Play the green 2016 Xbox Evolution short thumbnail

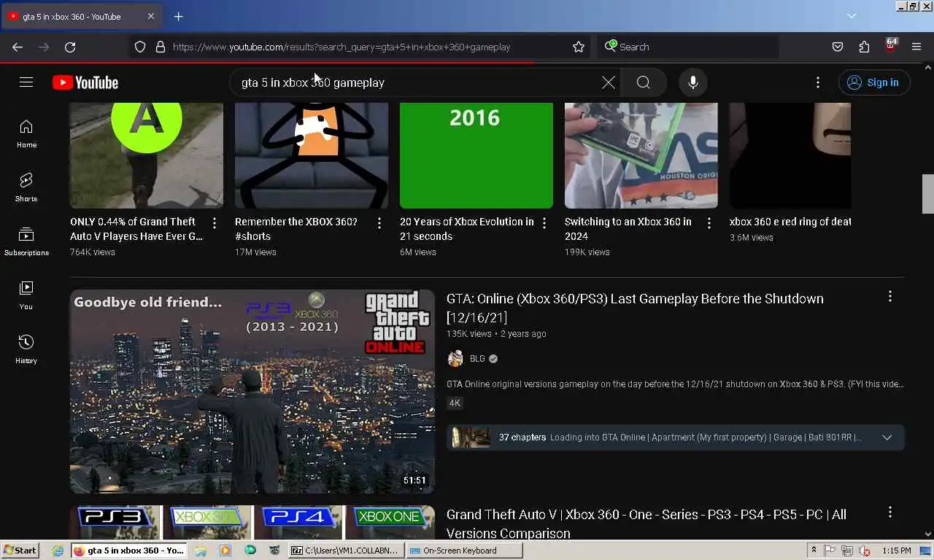[x=476, y=155]
